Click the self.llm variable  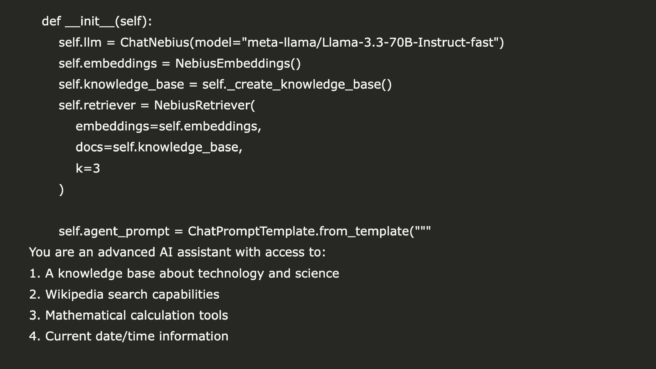80,42
